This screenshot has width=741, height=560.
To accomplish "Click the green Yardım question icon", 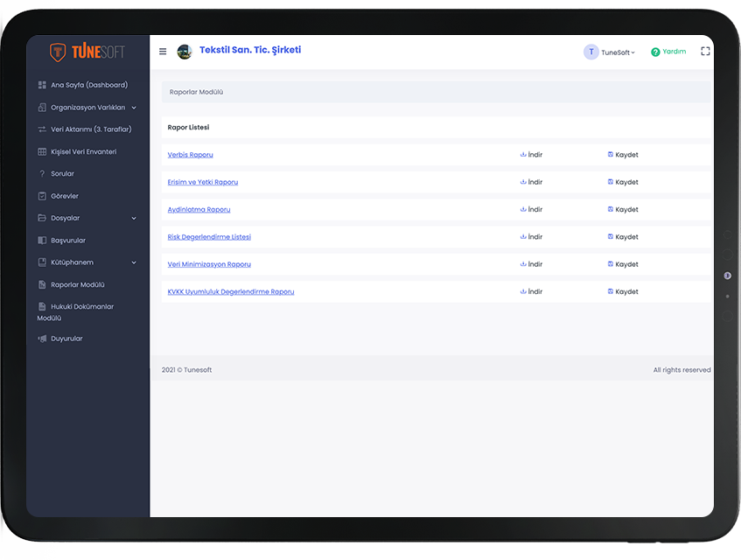I will coord(655,52).
